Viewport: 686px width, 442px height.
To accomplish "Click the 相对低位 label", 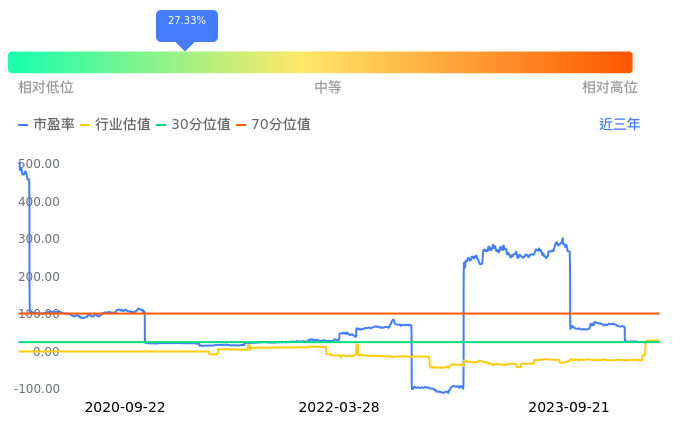I will 46,88.
